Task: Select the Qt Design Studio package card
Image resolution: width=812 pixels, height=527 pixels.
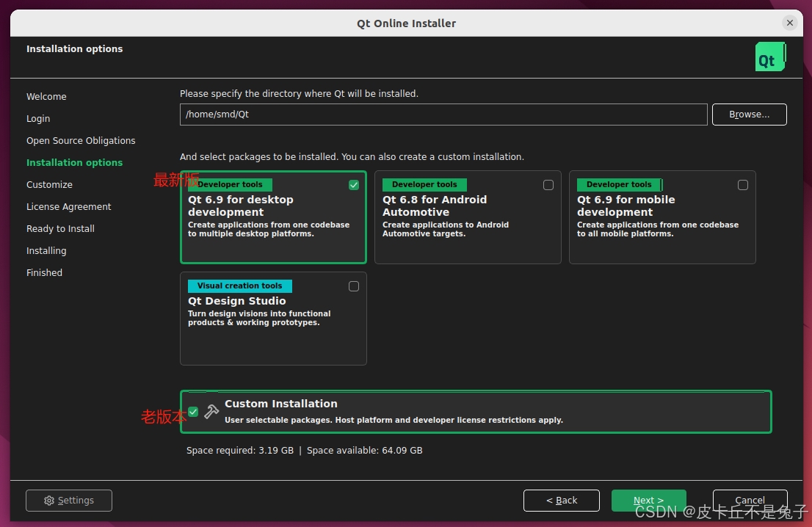Action: [x=272, y=319]
